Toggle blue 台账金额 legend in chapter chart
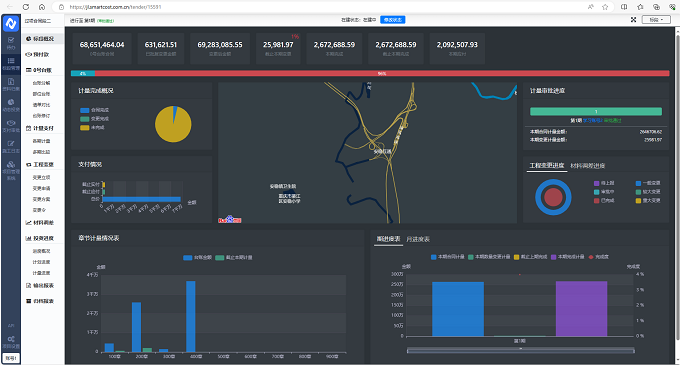Screen dimensions: 680x365 point(197,257)
